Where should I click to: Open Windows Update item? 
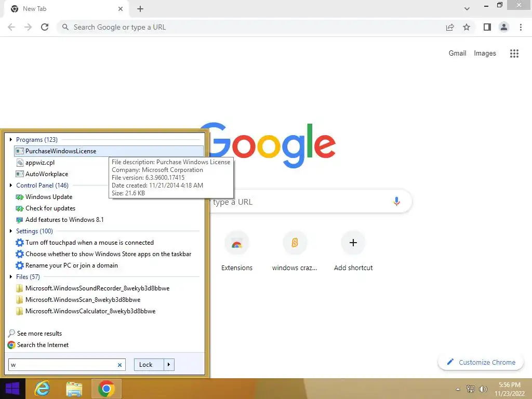pos(44,197)
